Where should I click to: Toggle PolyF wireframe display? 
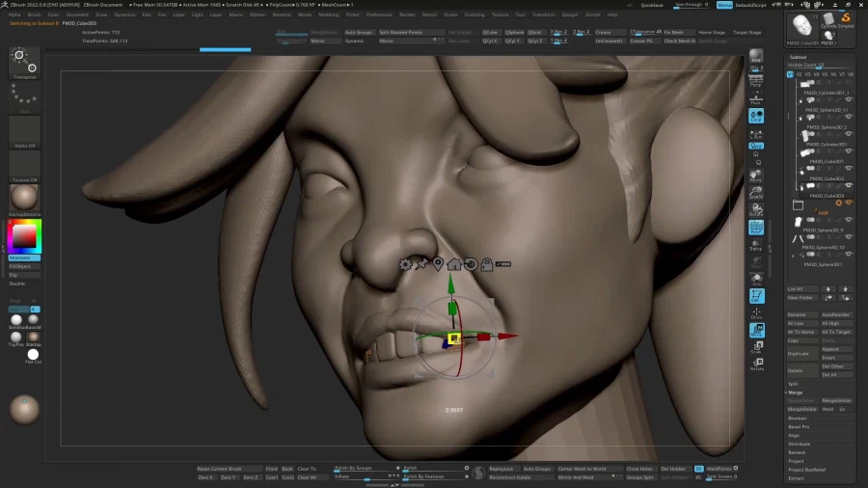coord(756,228)
